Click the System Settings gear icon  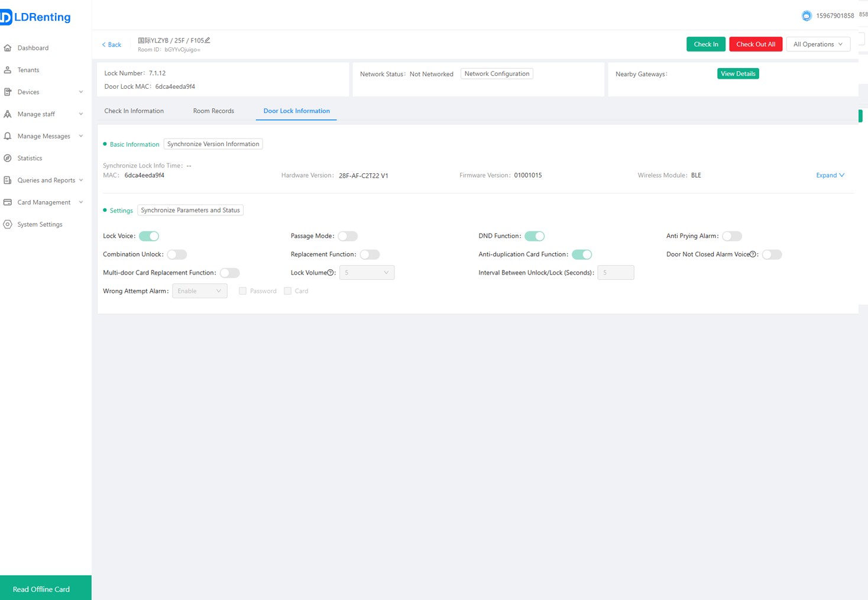point(8,224)
